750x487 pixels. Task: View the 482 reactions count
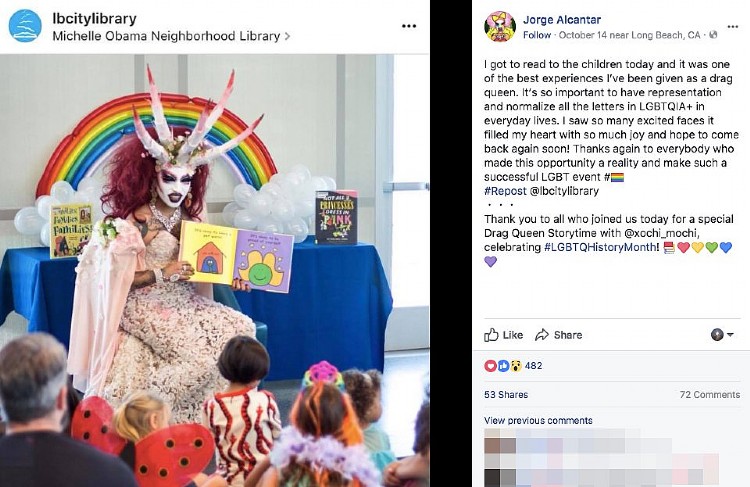533,366
